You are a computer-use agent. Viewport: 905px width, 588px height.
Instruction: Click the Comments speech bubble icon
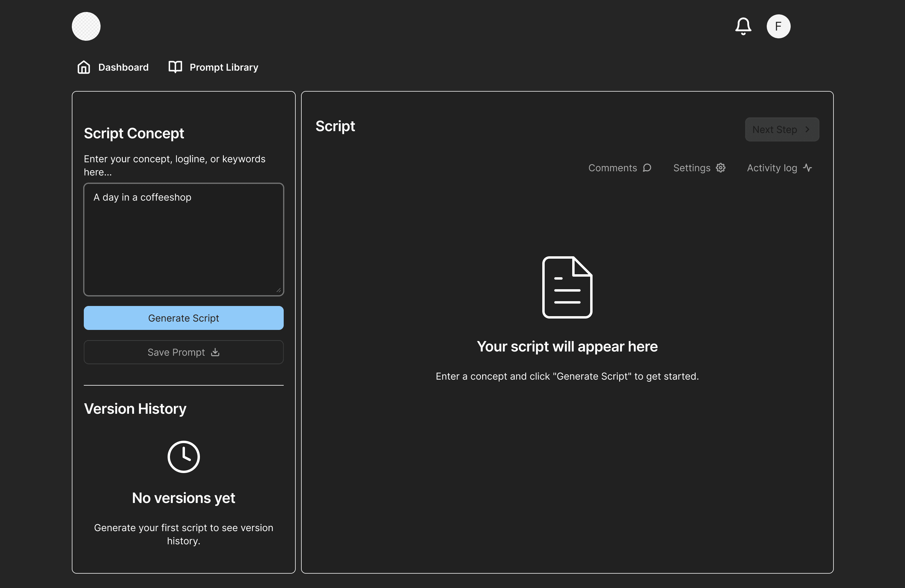(647, 168)
